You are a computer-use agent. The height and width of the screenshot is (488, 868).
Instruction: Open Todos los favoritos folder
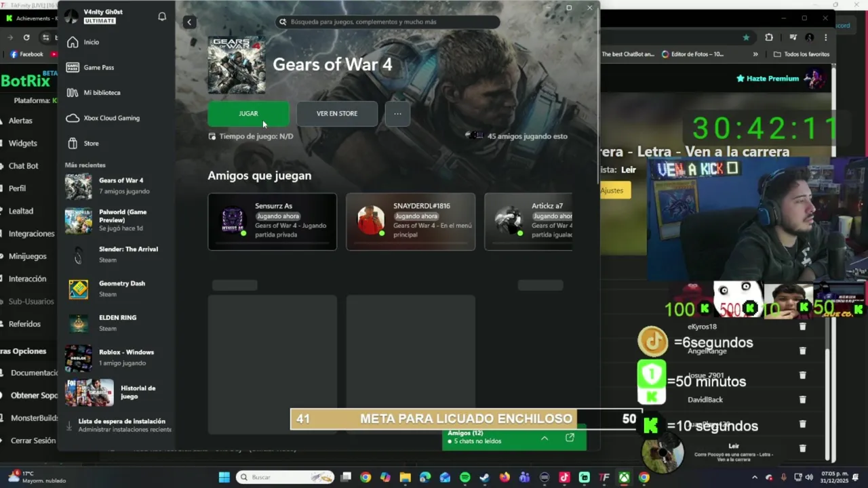tap(802, 54)
